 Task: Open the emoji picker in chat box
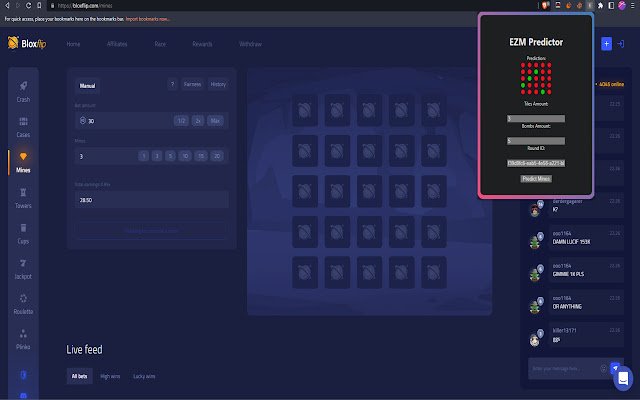coord(603,369)
